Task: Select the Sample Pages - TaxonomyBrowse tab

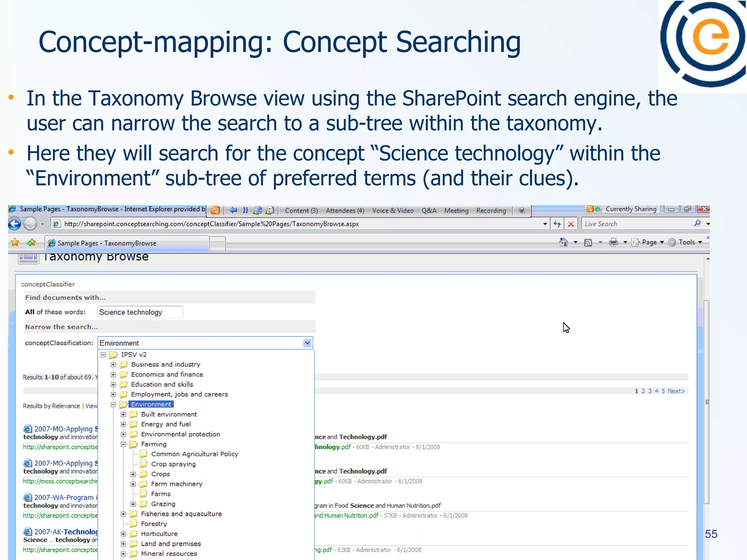Action: pyautogui.click(x=127, y=243)
